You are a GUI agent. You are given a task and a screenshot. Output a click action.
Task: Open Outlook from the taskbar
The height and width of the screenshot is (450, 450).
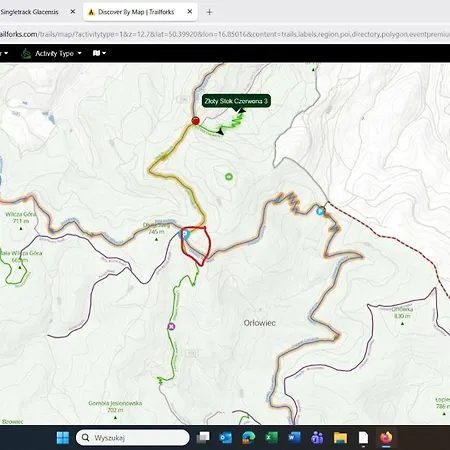pos(226,437)
